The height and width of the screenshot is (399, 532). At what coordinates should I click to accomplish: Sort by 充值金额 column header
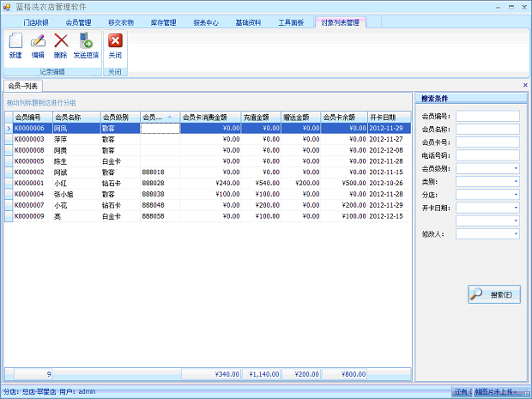point(261,118)
